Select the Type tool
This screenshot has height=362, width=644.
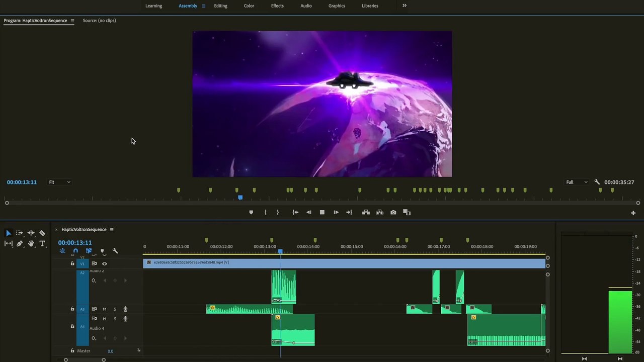(42, 243)
